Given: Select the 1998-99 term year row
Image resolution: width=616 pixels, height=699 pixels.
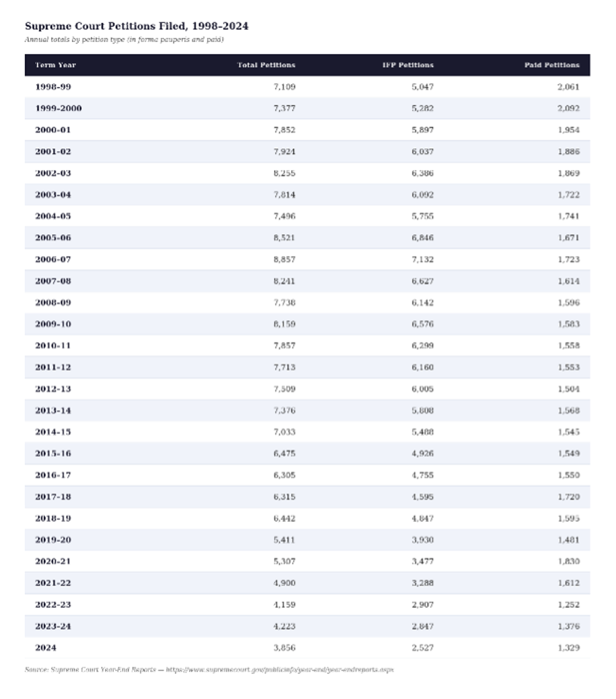Looking at the screenshot, I should point(307,87).
